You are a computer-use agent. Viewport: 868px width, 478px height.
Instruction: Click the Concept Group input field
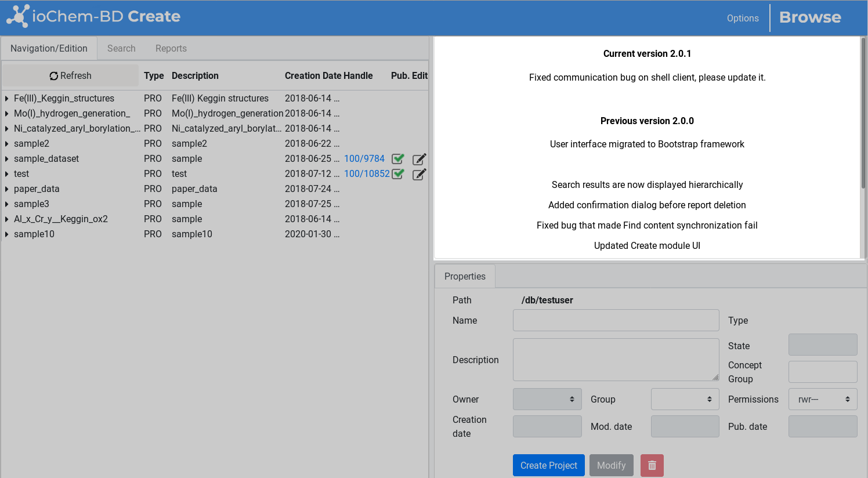tap(823, 372)
